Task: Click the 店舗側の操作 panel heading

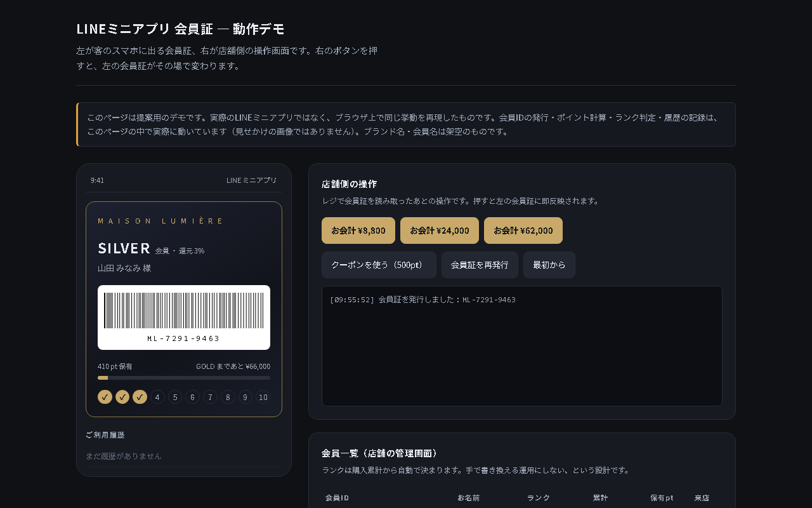Action: pos(349,184)
